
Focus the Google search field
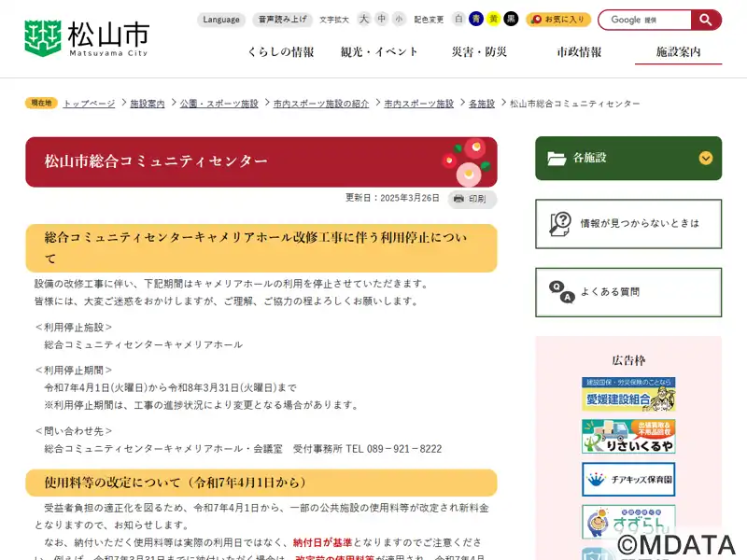click(x=644, y=20)
